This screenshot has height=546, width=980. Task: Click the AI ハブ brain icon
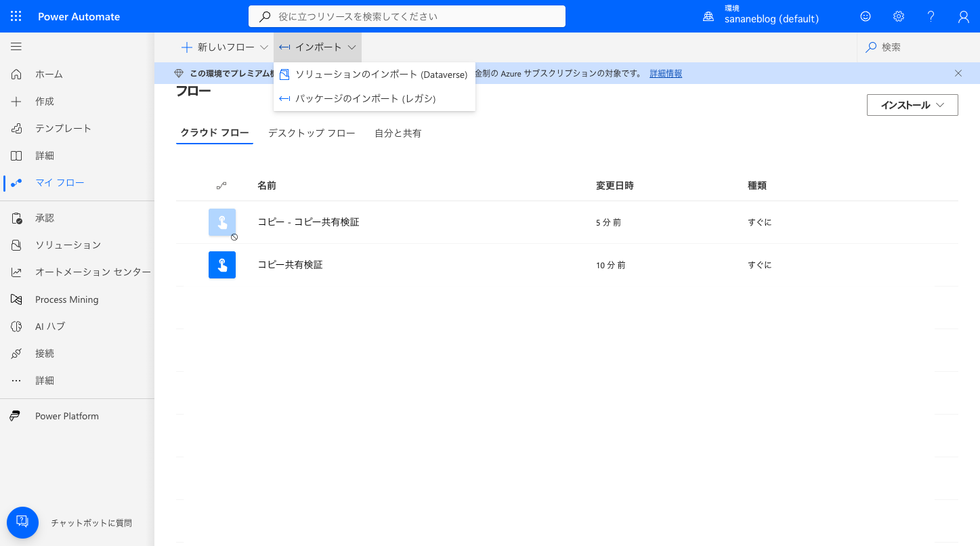16,327
